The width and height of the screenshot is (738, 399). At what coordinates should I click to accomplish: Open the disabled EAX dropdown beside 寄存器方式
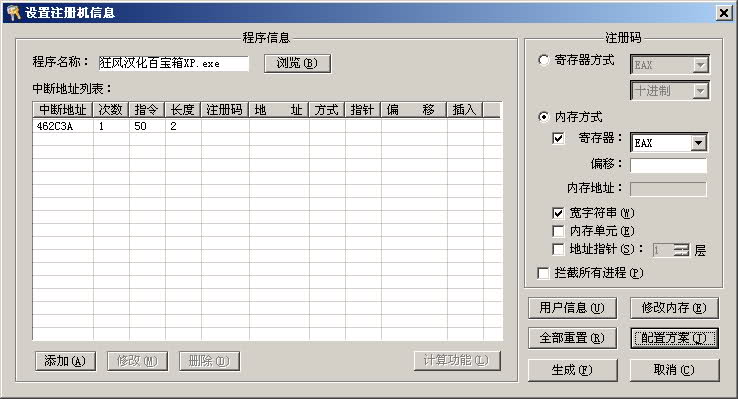click(700, 65)
